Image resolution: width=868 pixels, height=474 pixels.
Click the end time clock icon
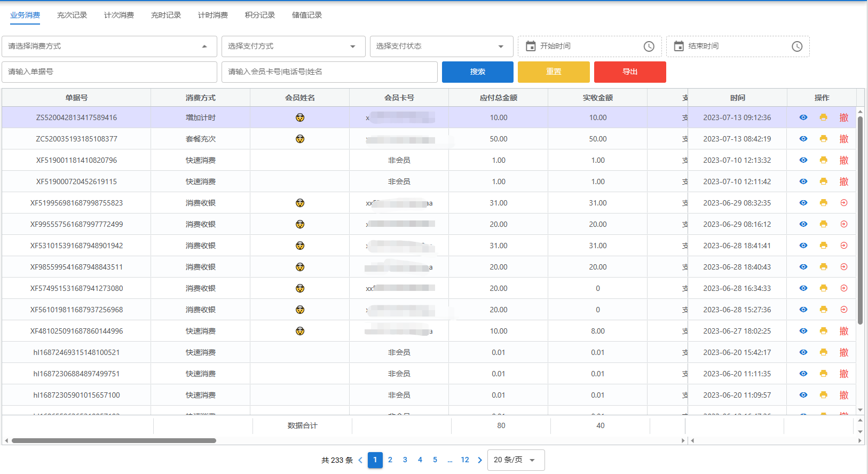(797, 46)
